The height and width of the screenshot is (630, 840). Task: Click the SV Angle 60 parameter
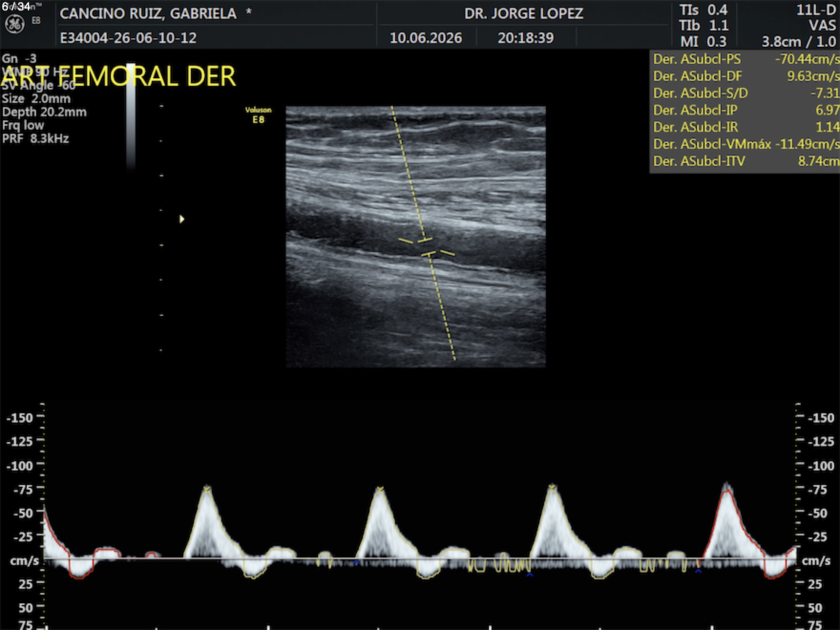click(39, 85)
